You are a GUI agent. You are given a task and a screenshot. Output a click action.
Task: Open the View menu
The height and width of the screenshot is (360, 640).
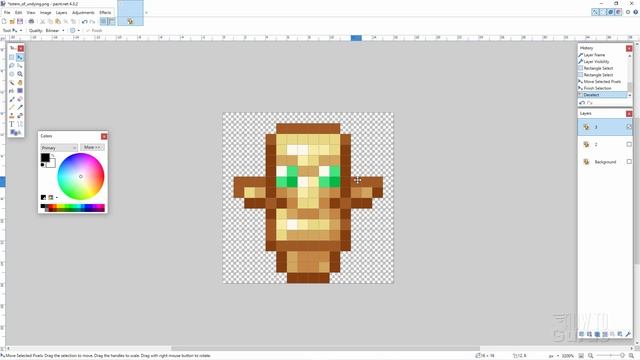coord(31,13)
